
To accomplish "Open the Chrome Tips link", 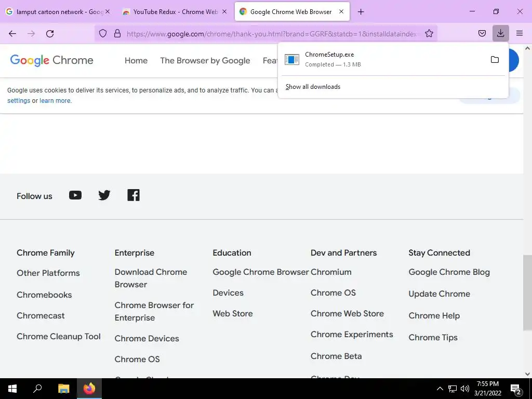I will (x=433, y=338).
